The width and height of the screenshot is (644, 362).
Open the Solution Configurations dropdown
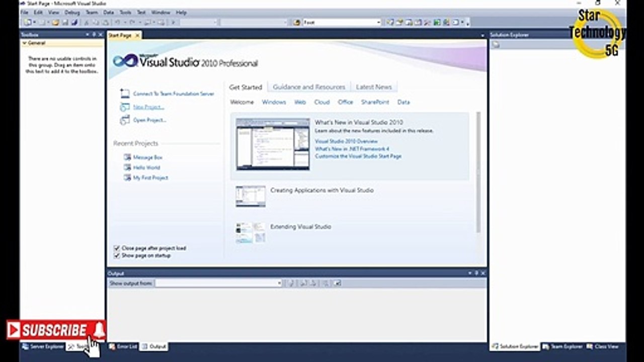[x=215, y=22]
